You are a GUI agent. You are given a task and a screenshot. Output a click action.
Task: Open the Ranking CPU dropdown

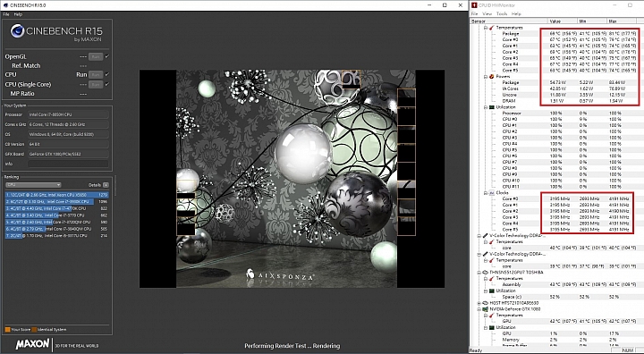pyautogui.click(x=33, y=185)
